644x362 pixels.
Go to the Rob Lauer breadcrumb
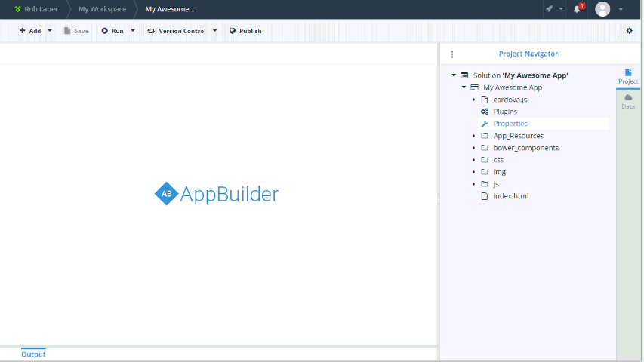(x=41, y=9)
